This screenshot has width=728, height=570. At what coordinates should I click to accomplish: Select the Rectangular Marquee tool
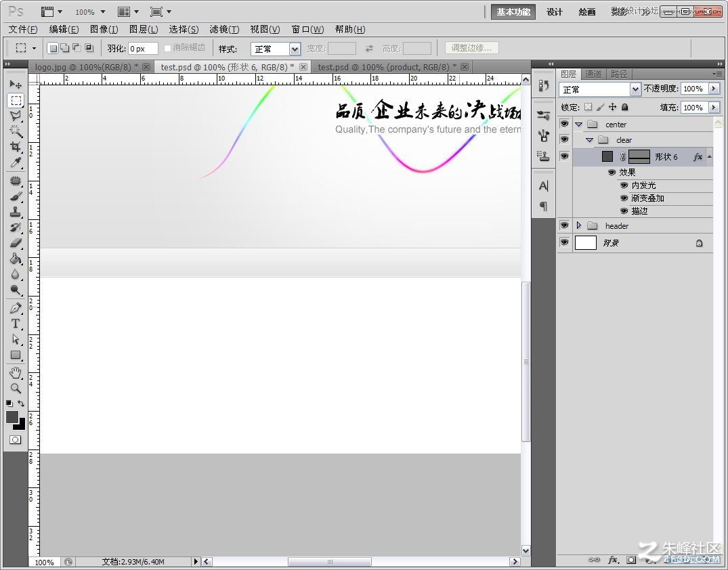point(16,100)
